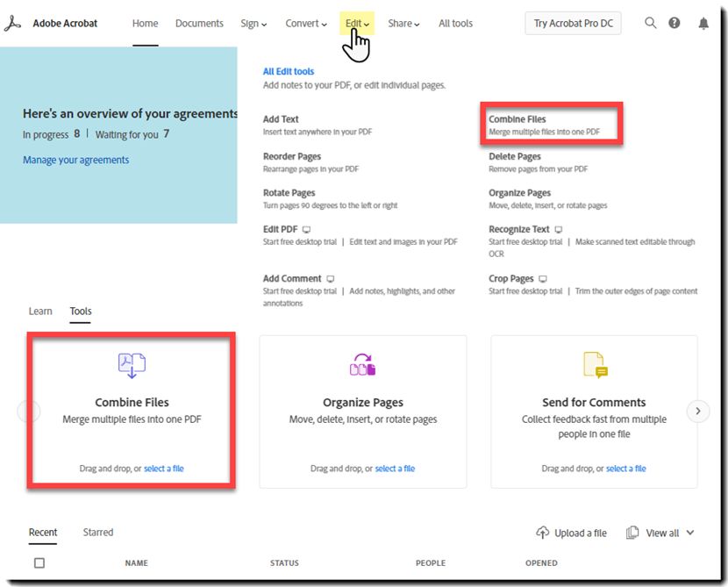Click Try Acrobat Pro DC button
The height and width of the screenshot is (587, 728).
click(574, 23)
